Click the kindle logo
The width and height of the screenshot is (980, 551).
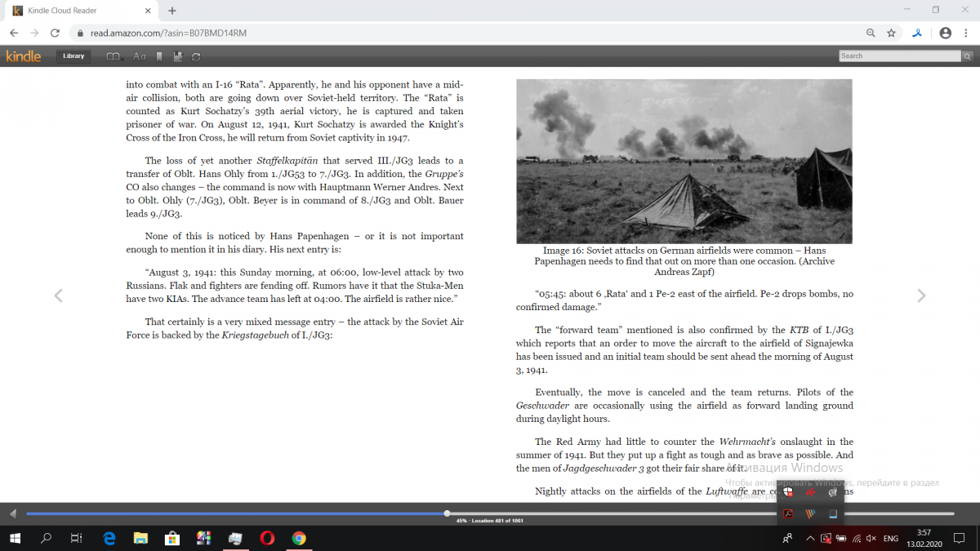click(x=24, y=56)
